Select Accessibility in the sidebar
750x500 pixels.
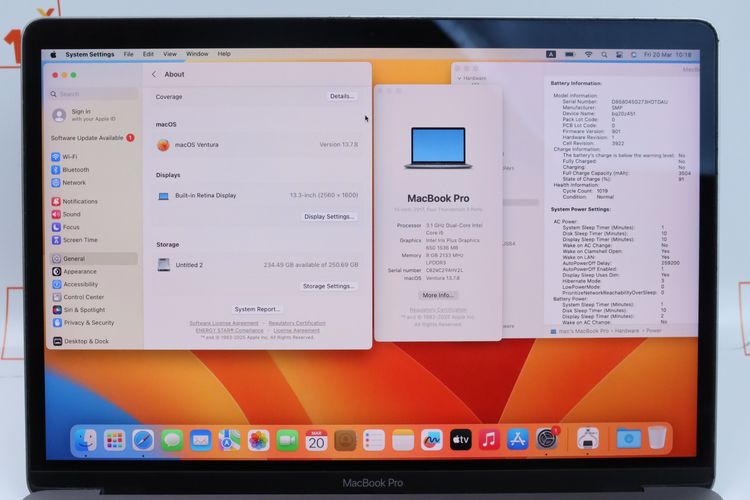[94, 284]
